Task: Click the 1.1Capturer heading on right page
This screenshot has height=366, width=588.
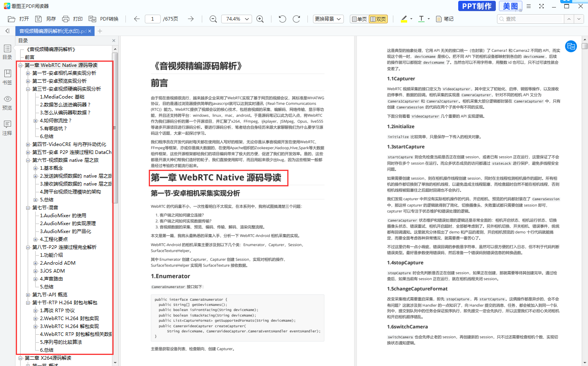Action: (401, 79)
